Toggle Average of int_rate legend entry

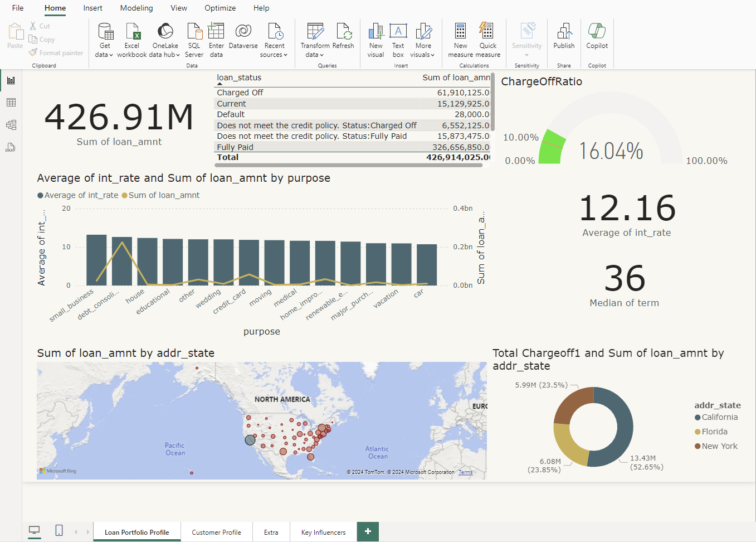point(78,195)
